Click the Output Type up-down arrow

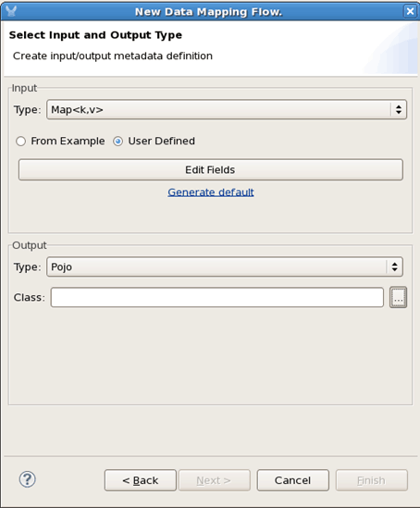click(394, 266)
